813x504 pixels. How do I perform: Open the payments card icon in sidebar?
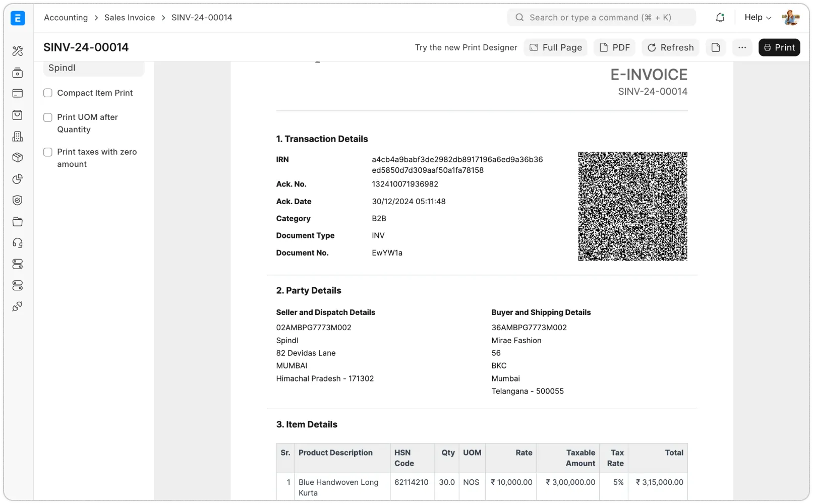pos(18,93)
